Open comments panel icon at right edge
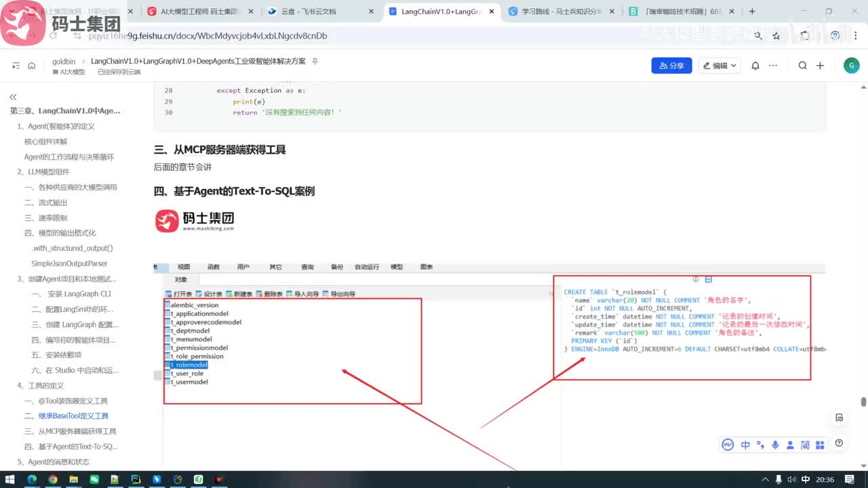868x488 pixels. (840, 418)
